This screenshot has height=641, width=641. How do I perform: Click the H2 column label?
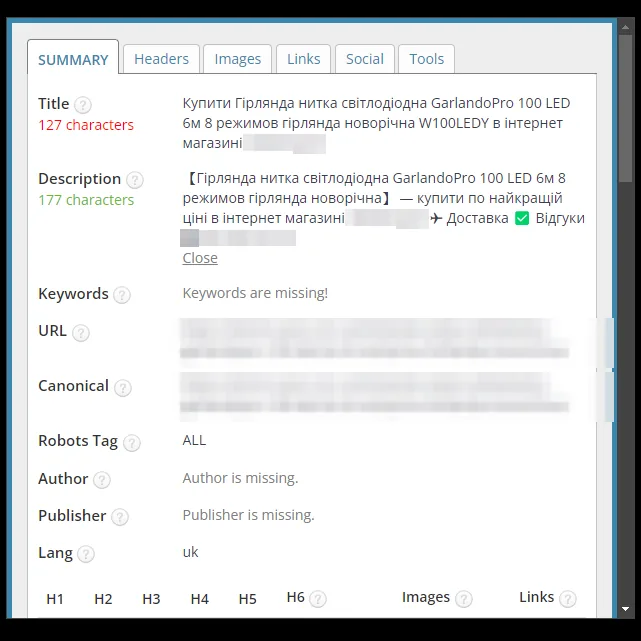[103, 599]
